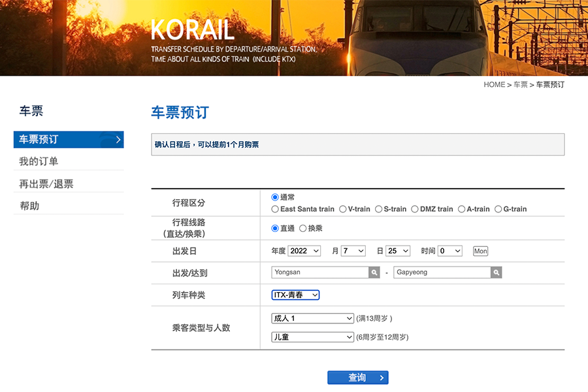Select the 换乘 transfer route option

[x=303, y=229]
